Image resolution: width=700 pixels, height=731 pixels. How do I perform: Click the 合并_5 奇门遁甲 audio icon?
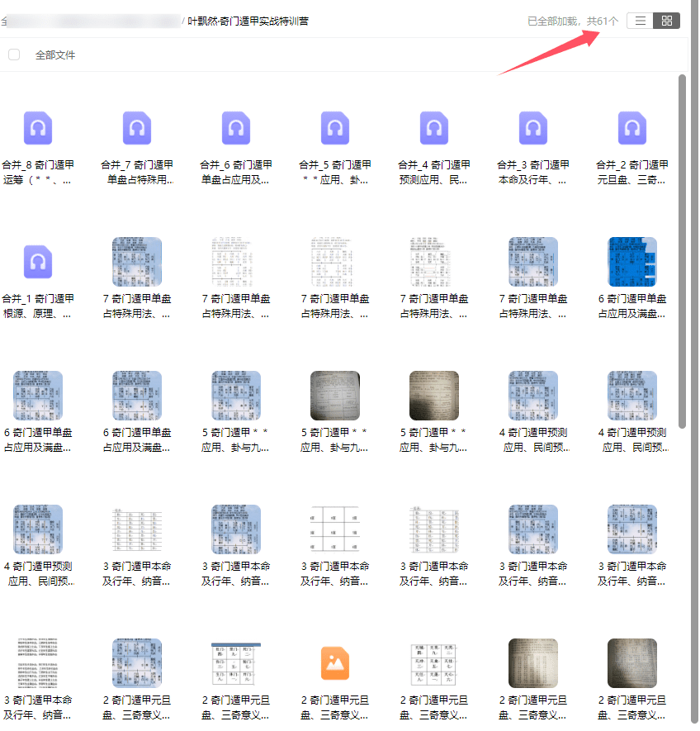coord(335,128)
